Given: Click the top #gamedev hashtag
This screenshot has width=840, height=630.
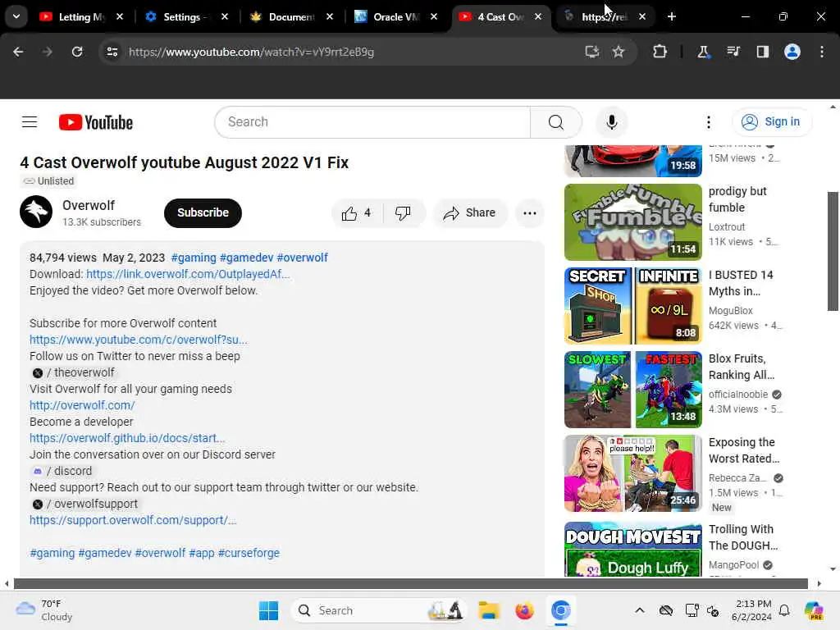Looking at the screenshot, I should [x=246, y=258].
